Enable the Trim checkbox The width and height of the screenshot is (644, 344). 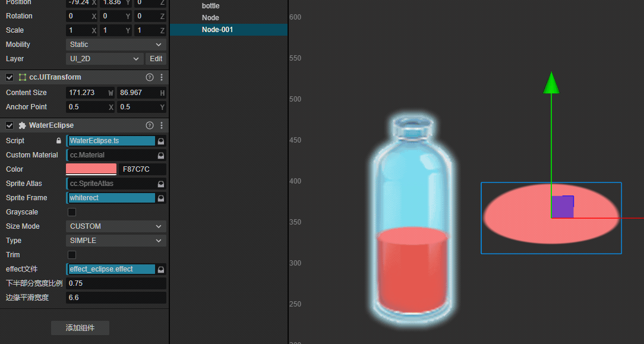pyautogui.click(x=72, y=255)
